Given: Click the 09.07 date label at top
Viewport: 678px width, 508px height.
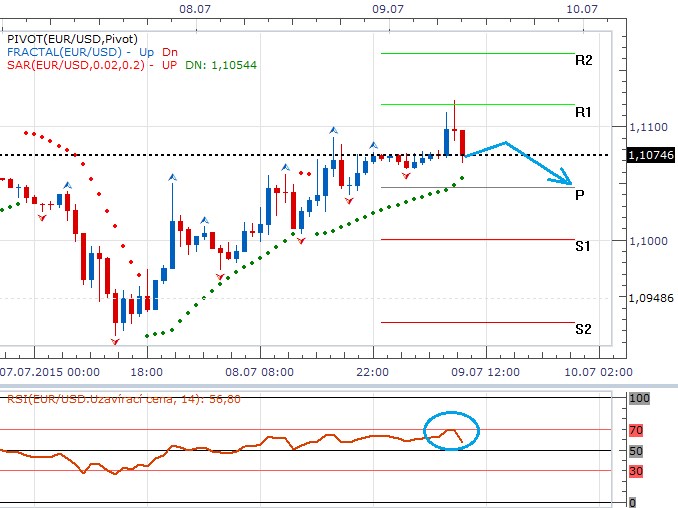Looking at the screenshot, I should click(x=388, y=9).
